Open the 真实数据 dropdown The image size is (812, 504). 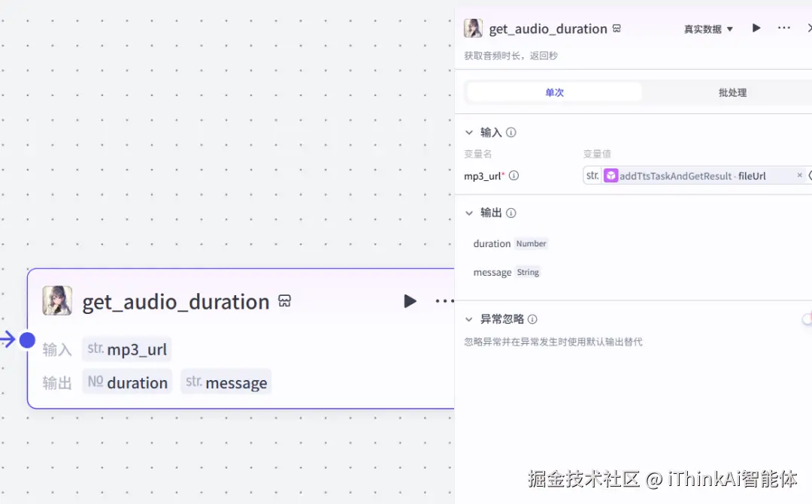(707, 28)
